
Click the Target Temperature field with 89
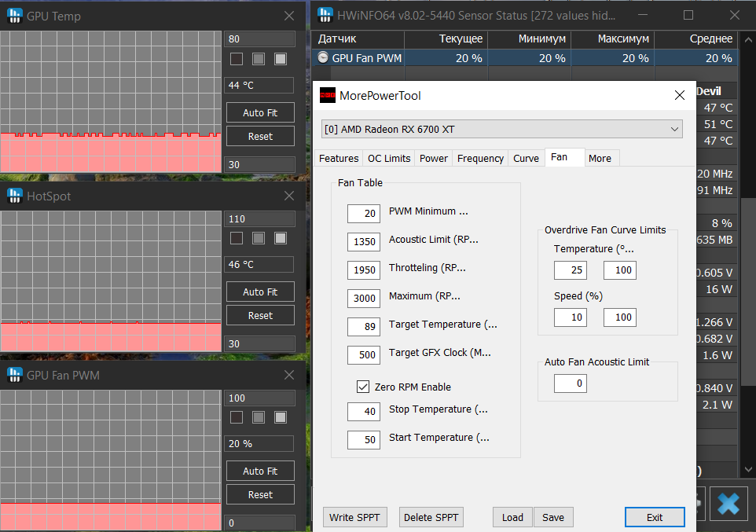coord(364,327)
